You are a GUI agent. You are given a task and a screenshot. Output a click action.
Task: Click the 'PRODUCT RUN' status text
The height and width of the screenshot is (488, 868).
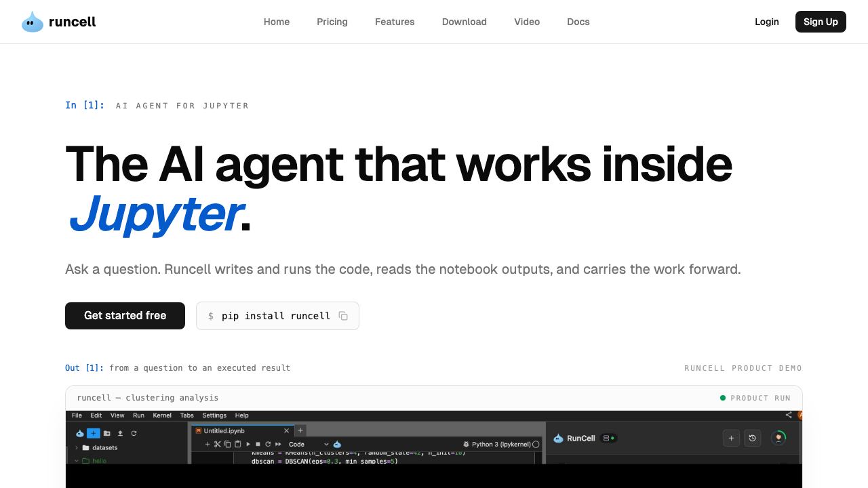(x=760, y=398)
